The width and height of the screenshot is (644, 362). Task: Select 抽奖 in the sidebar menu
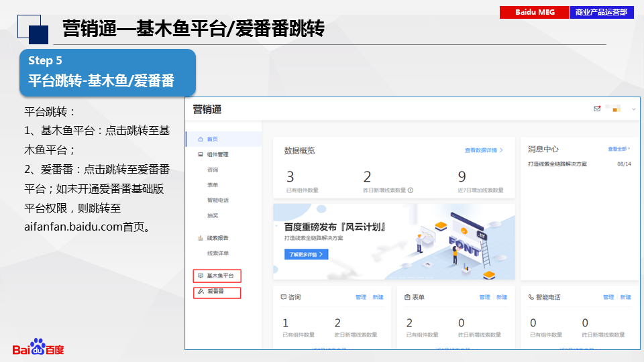(x=213, y=215)
